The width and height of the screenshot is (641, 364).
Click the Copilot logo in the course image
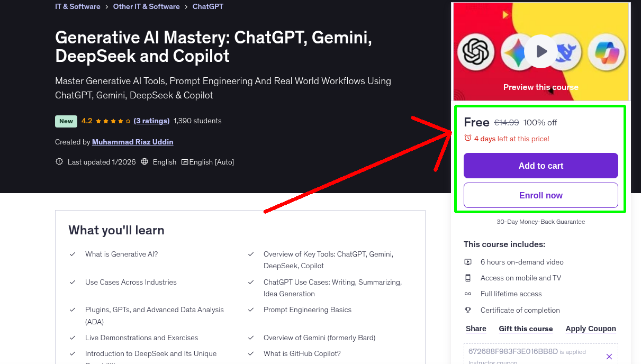tap(606, 51)
